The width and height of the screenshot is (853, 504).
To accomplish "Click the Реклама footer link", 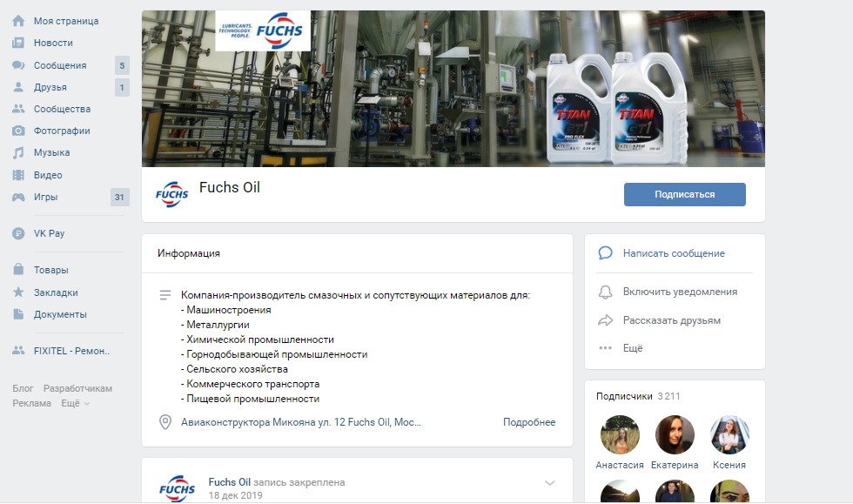I will [31, 403].
